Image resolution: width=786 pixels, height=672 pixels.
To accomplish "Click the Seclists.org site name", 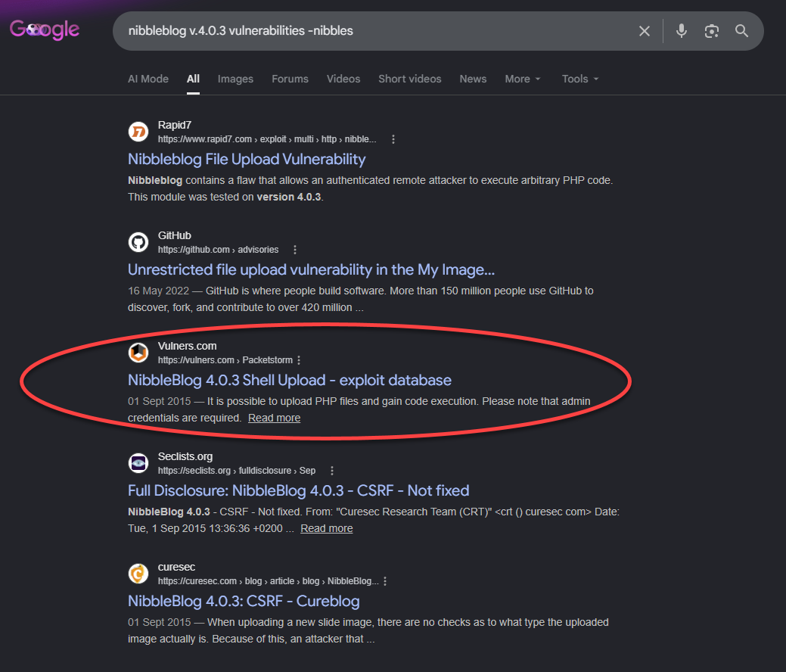I will pos(185,456).
